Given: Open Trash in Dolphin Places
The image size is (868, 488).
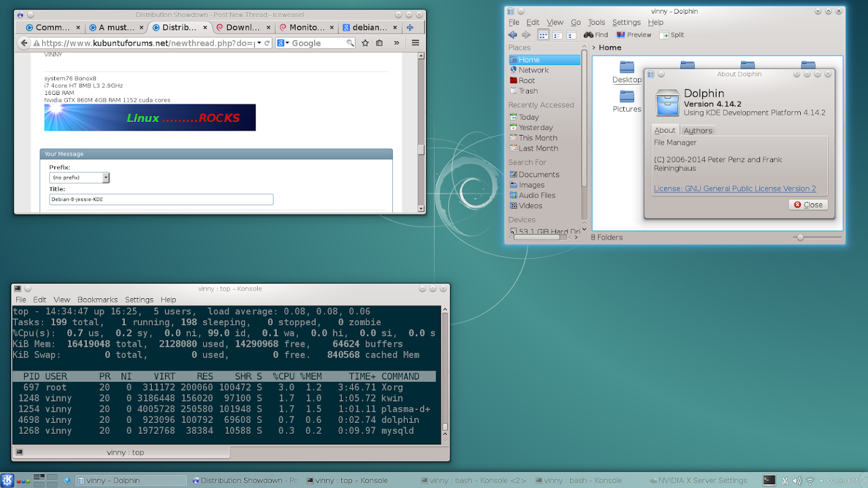Looking at the screenshot, I should [x=544, y=91].
